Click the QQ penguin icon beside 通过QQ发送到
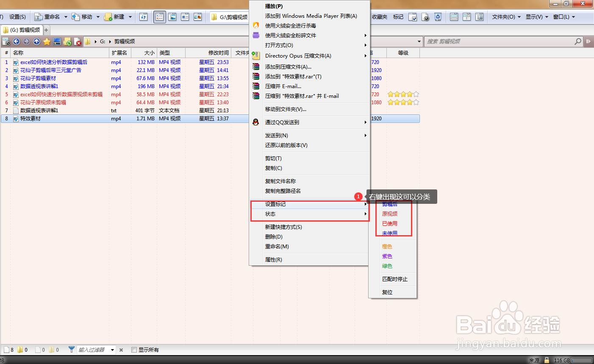 [255, 122]
